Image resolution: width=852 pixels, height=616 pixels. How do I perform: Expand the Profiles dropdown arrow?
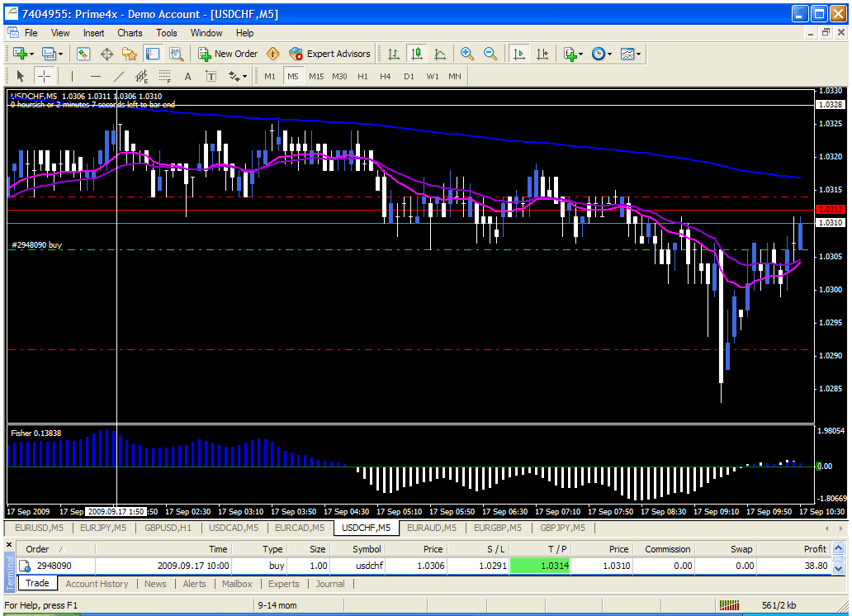pyautogui.click(x=61, y=54)
